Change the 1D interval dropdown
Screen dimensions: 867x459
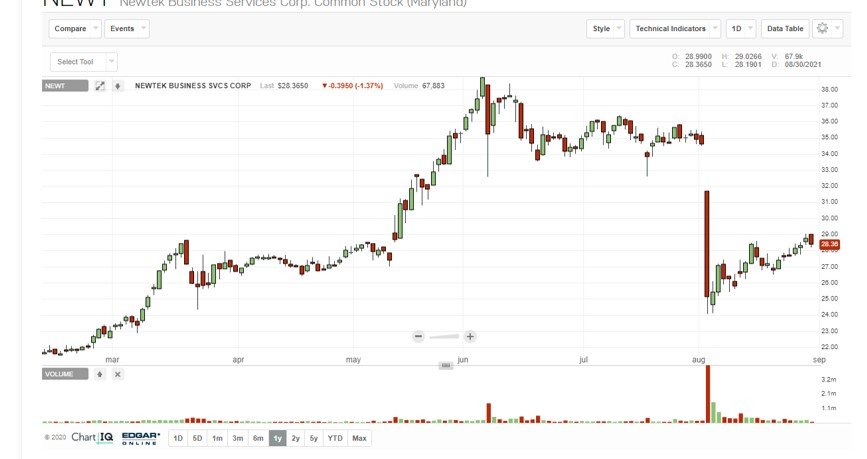click(741, 29)
